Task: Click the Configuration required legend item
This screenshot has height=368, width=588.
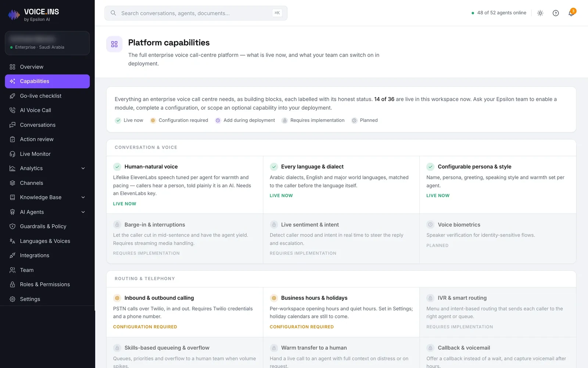Action: point(179,120)
